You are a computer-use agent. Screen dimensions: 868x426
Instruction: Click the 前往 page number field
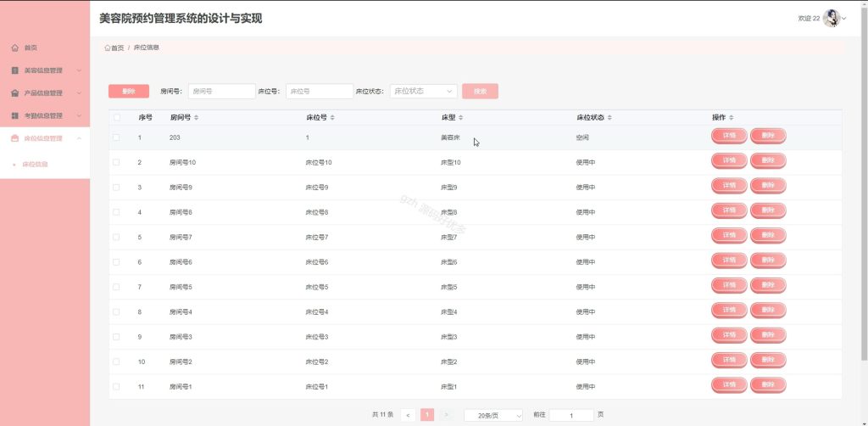pyautogui.click(x=571, y=415)
